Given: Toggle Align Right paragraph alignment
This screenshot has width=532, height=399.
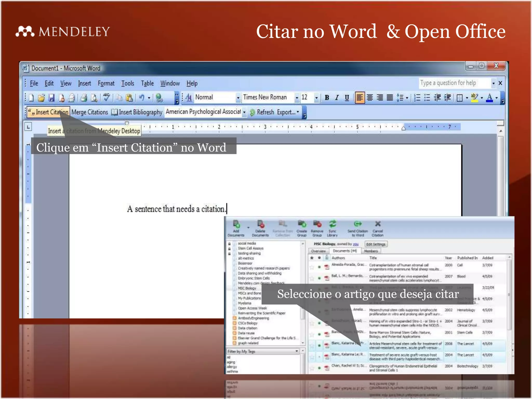Looking at the screenshot, I should click(380, 98).
